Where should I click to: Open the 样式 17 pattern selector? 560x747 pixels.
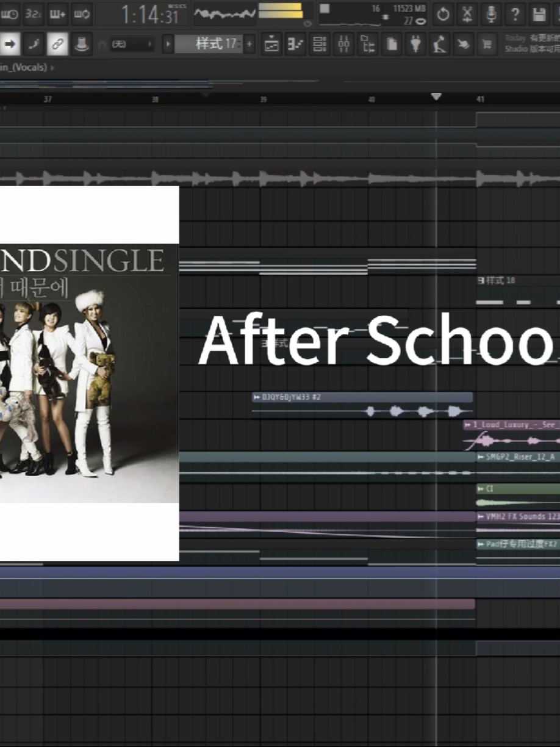click(209, 44)
